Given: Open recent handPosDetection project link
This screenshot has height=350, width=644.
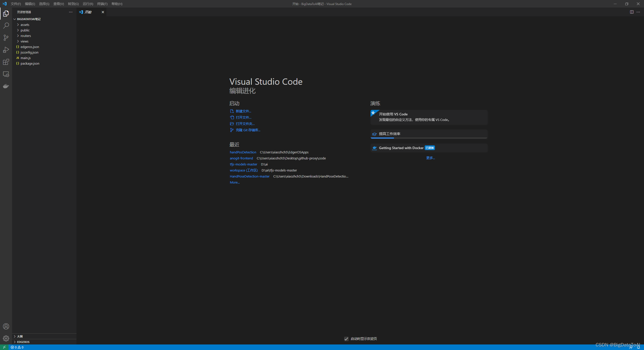Looking at the screenshot, I should coord(243,152).
